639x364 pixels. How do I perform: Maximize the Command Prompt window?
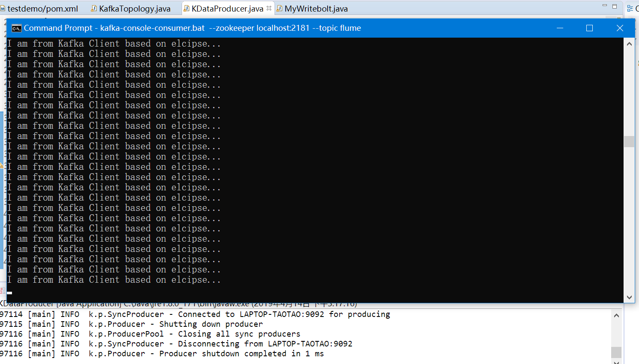589,28
